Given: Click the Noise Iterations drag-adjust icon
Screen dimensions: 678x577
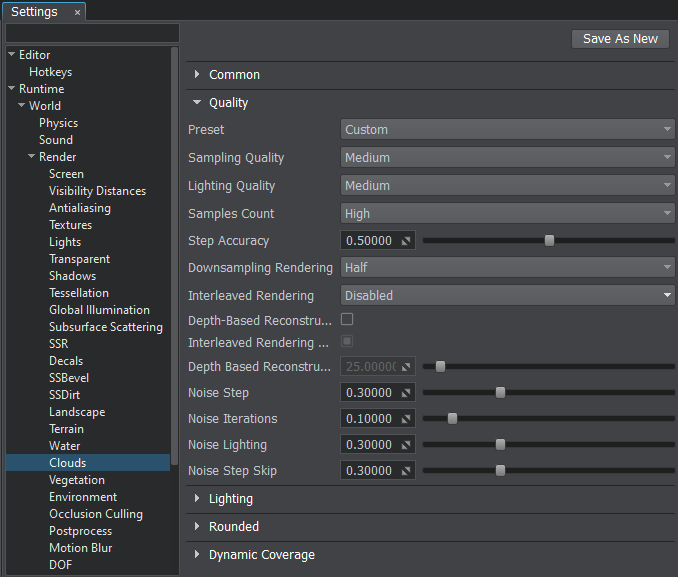Looking at the screenshot, I should (406, 419).
